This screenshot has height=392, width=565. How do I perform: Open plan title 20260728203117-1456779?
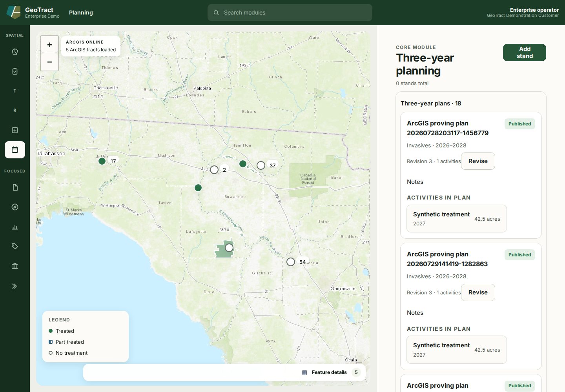pos(448,128)
